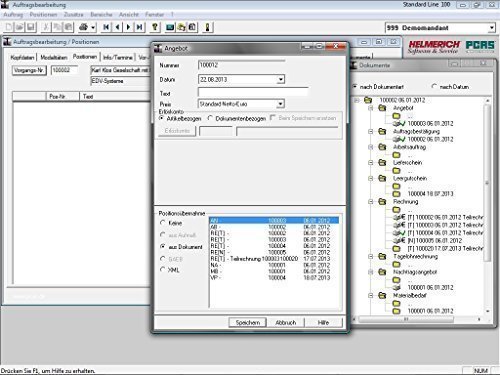The height and width of the screenshot is (375, 500).
Task: Click the yellow info figure toolbar icon
Action: [x=207, y=27]
